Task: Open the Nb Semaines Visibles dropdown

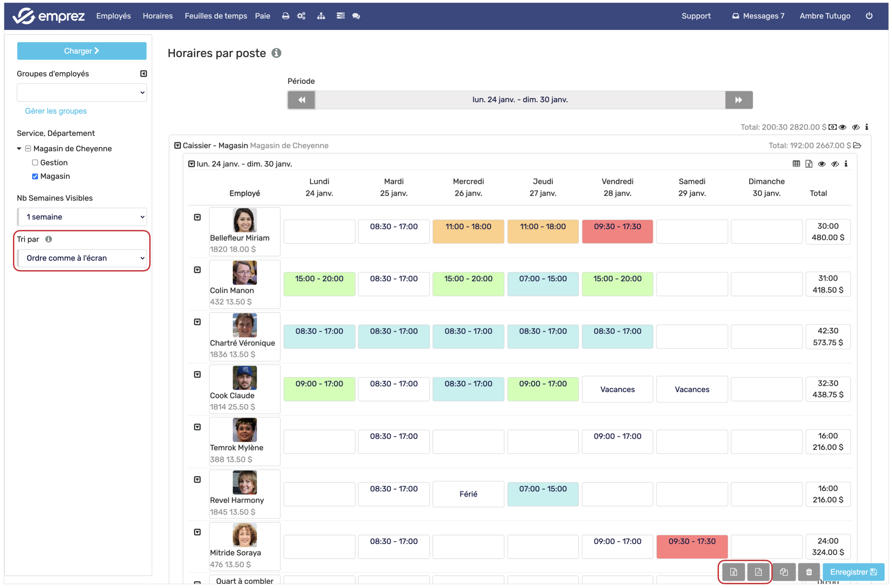Action: [82, 217]
